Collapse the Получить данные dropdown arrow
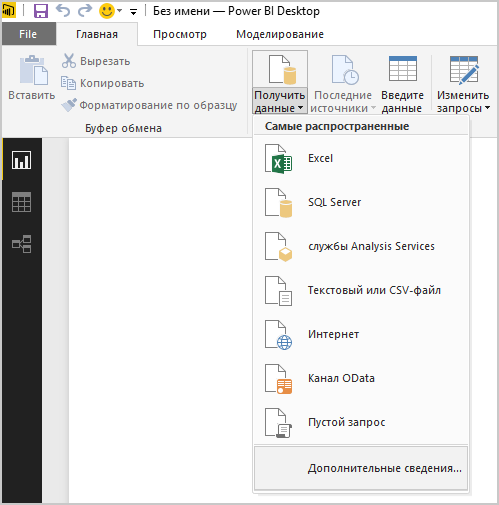This screenshot has width=499, height=505. (x=300, y=108)
